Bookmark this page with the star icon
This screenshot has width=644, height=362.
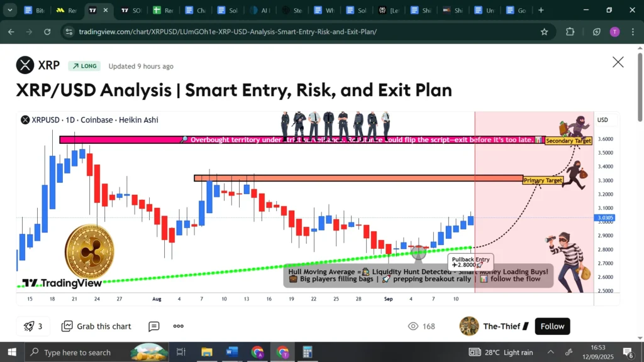(544, 31)
